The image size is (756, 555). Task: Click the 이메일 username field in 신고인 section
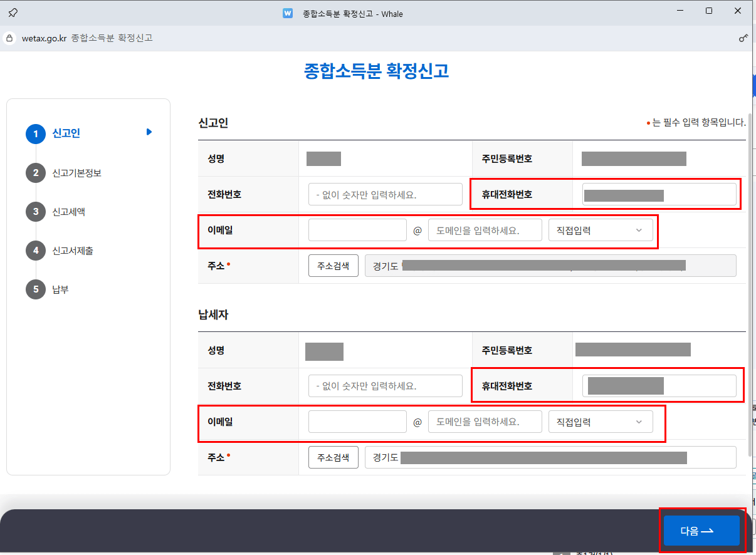tap(357, 230)
